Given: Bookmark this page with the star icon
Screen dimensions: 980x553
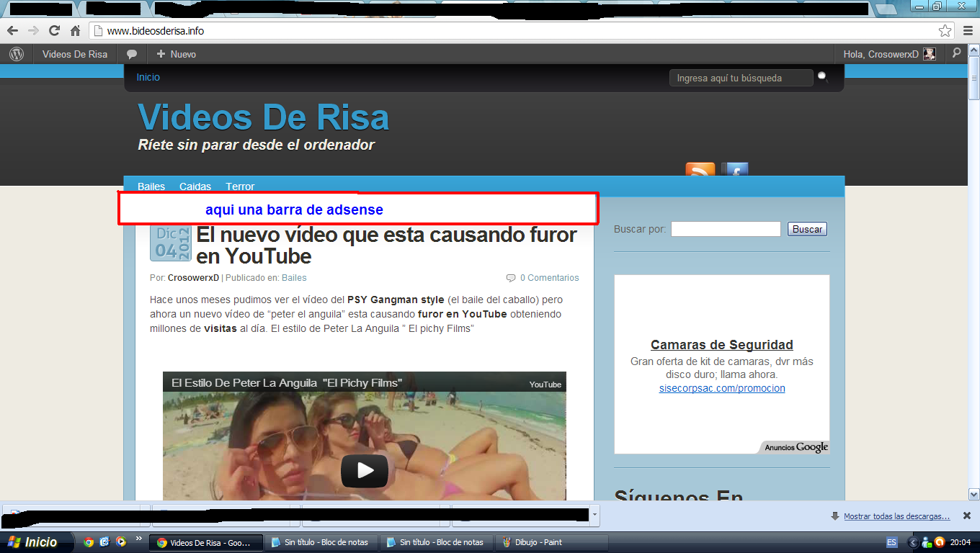Looking at the screenshot, I should pos(945,30).
